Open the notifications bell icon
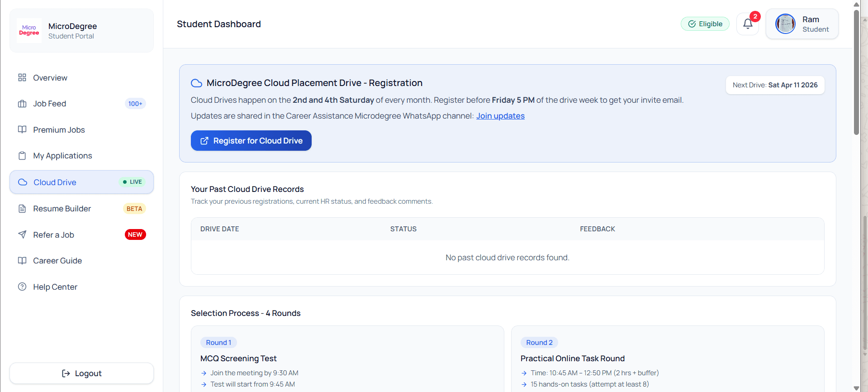 click(x=748, y=24)
